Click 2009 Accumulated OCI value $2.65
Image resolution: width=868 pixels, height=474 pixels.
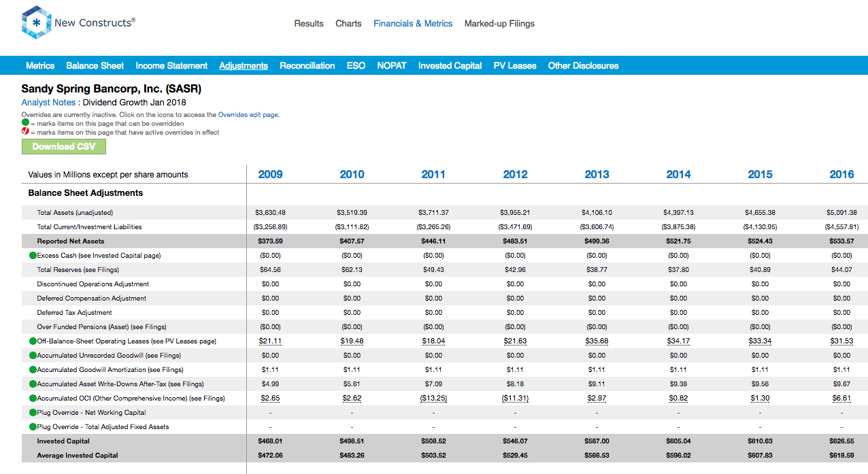click(270, 399)
